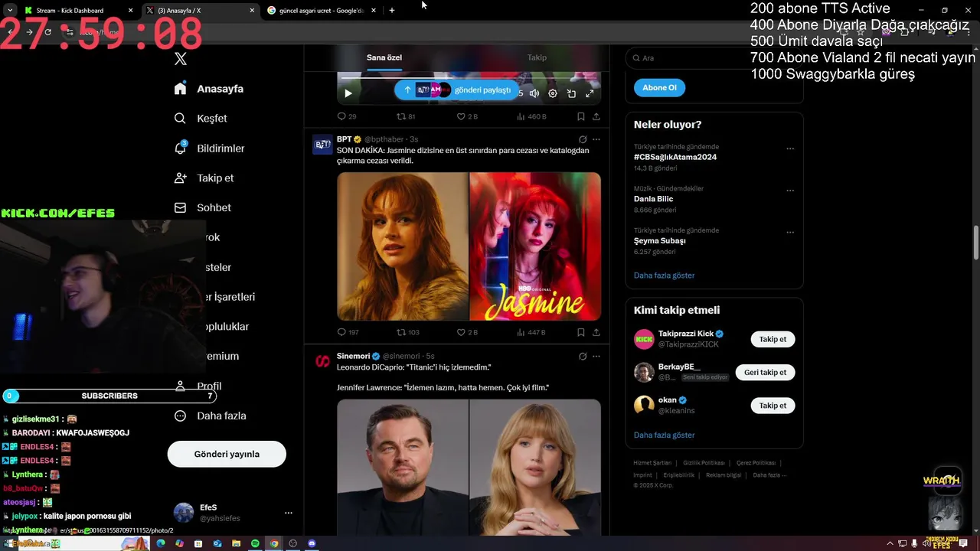Viewport: 980px width, 551px height.
Task: Open Sohbet messages in the sidebar
Action: (202, 207)
